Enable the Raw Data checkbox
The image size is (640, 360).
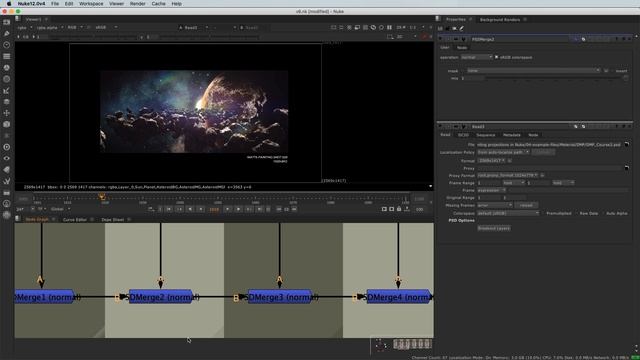click(577, 213)
